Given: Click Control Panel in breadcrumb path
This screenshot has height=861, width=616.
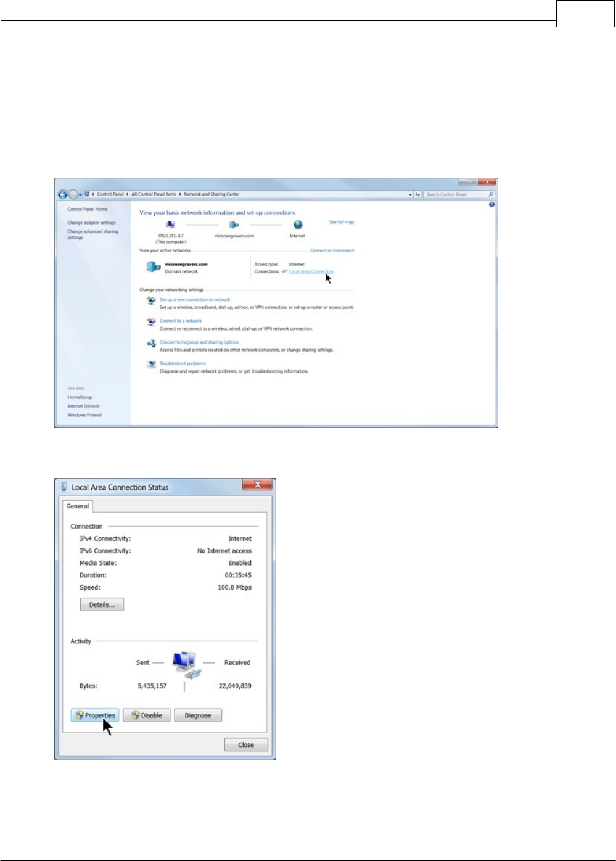Looking at the screenshot, I should [110, 194].
